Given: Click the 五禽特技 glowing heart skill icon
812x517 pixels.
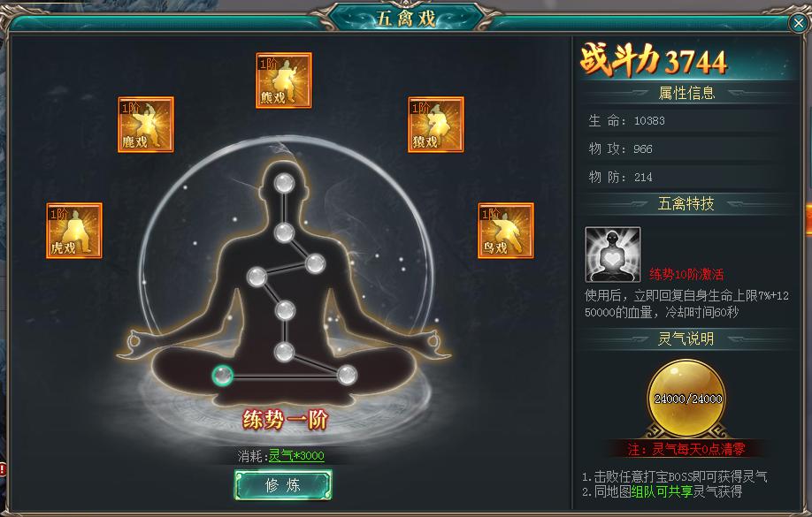Looking at the screenshot, I should click(x=613, y=255).
